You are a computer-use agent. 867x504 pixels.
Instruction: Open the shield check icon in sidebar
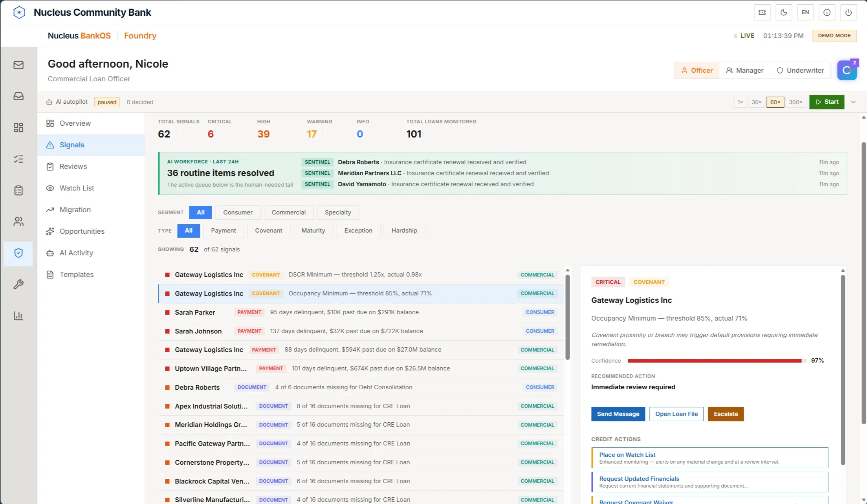point(18,253)
